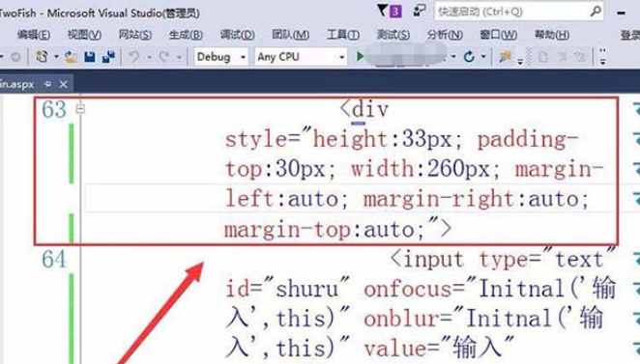
Task: Click line number 63 in the gutter
Action: click(54, 109)
